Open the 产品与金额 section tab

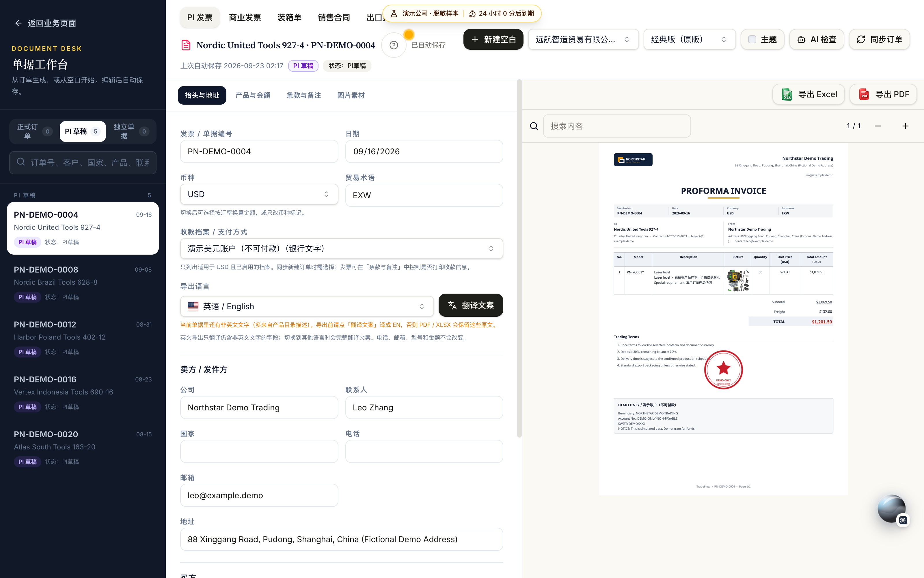point(253,95)
